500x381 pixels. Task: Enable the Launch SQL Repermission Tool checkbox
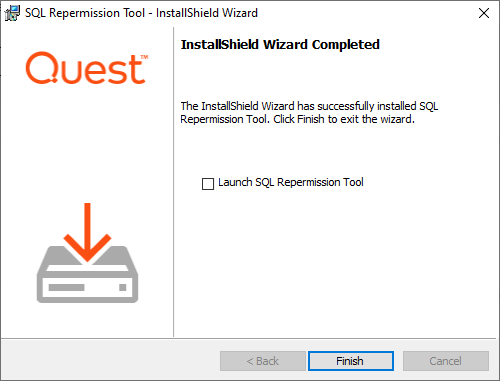[x=208, y=184]
